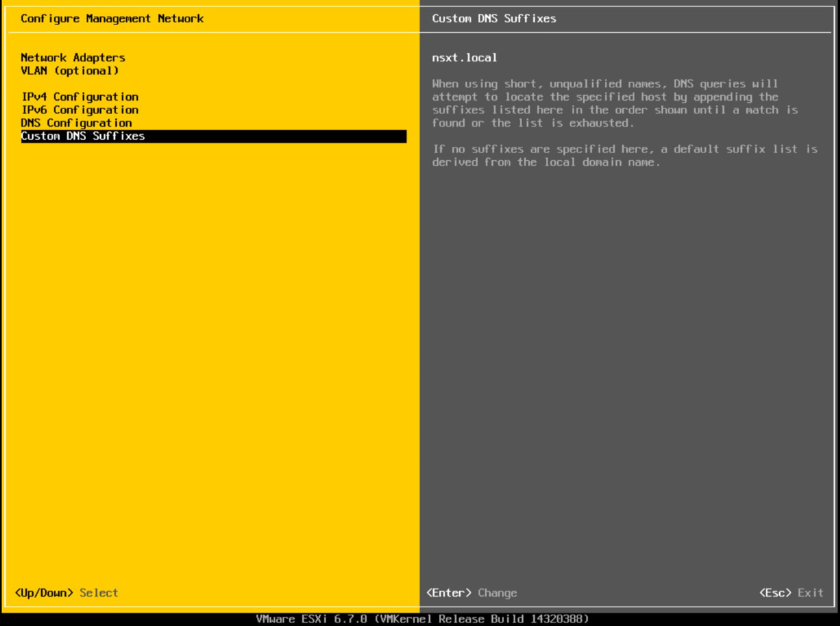Click the <Esc> Exit hint
Image resolution: width=840 pixels, height=626 pixels.
791,593
